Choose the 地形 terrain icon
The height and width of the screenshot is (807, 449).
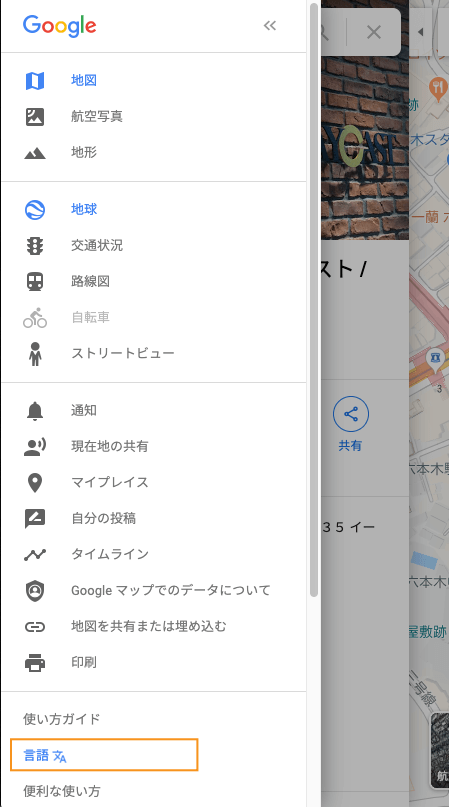pyautogui.click(x=35, y=153)
